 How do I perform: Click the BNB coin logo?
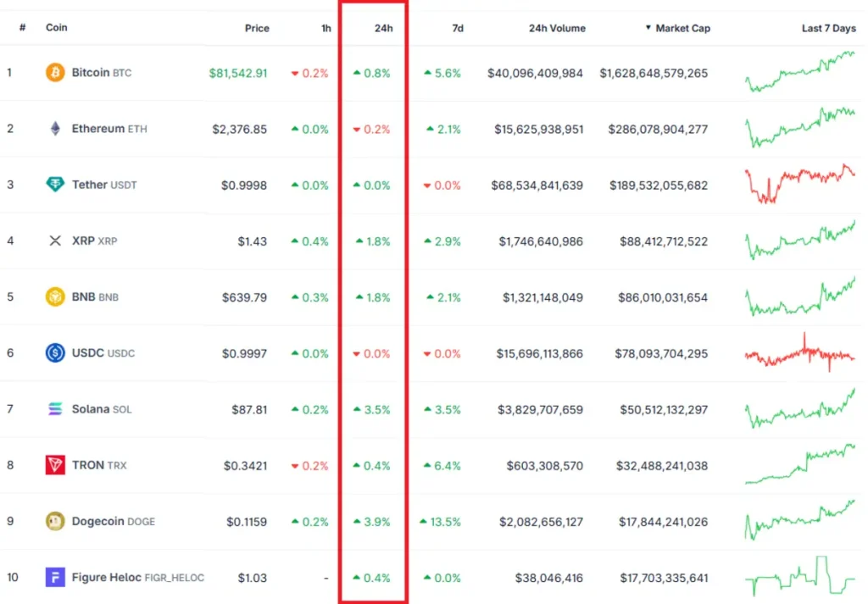pyautogui.click(x=55, y=297)
